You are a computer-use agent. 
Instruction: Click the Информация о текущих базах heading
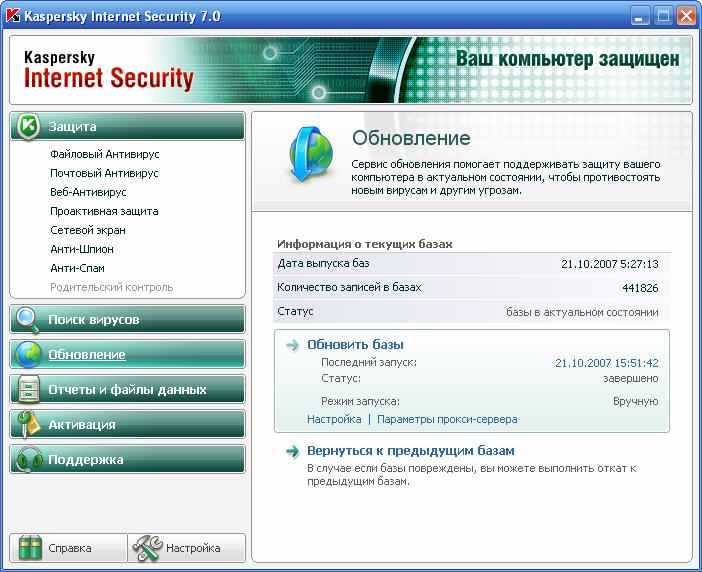click(364, 244)
